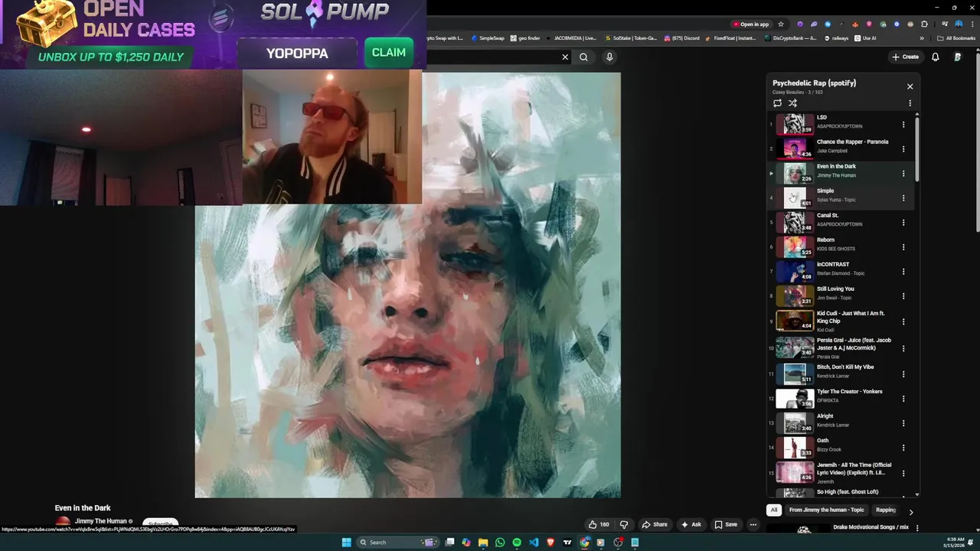Open options menu for Simple
The height and width of the screenshot is (551, 980).
click(903, 198)
